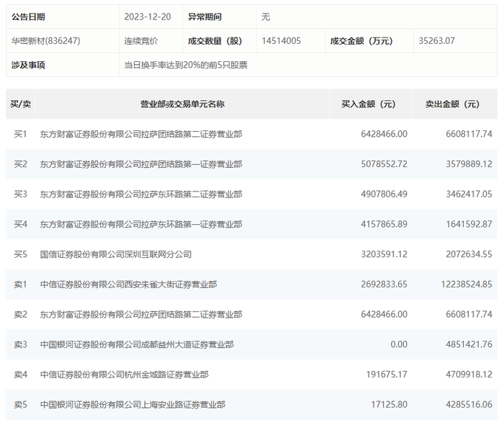Viewport: 504px width, 425px height.
Task: Click the 卖出金额（元） column header
Action: 455,104
